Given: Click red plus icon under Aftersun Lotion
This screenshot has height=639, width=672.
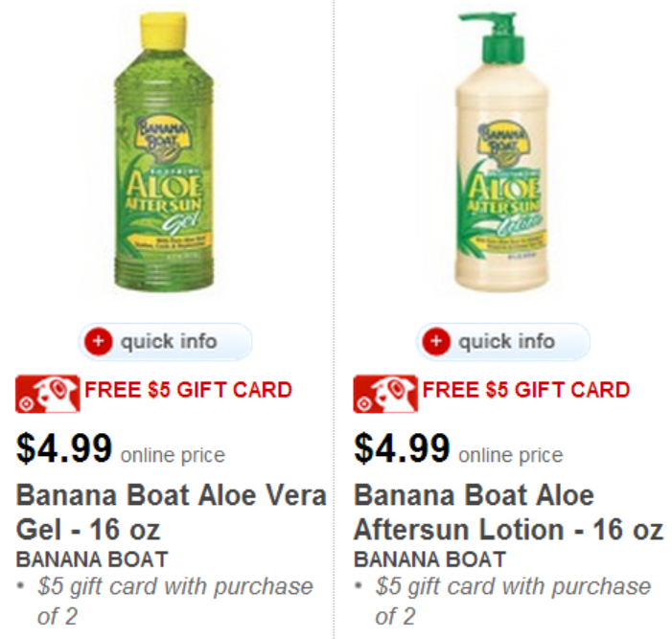Looking at the screenshot, I should tap(436, 342).
